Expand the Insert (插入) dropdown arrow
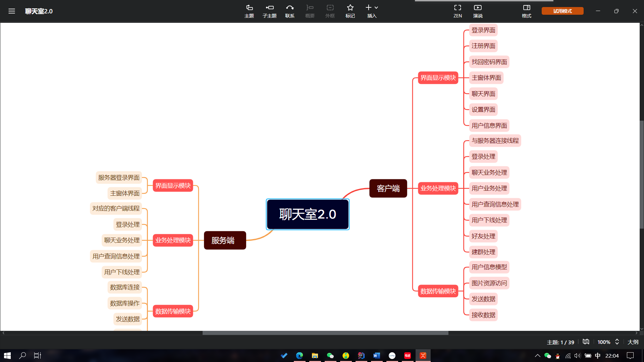 coord(376,7)
